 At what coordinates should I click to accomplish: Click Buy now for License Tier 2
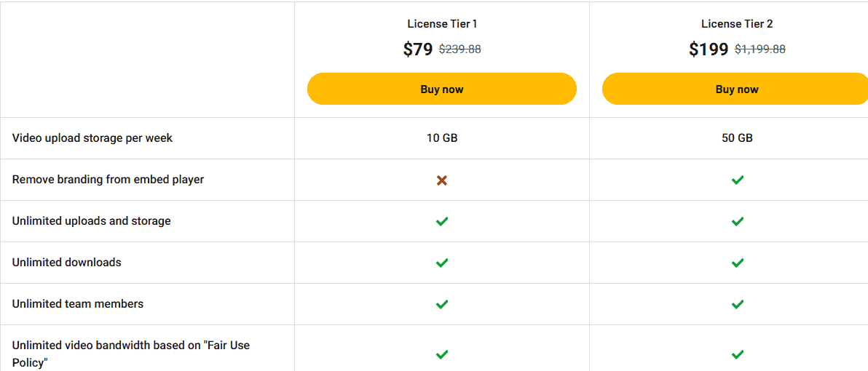click(736, 89)
